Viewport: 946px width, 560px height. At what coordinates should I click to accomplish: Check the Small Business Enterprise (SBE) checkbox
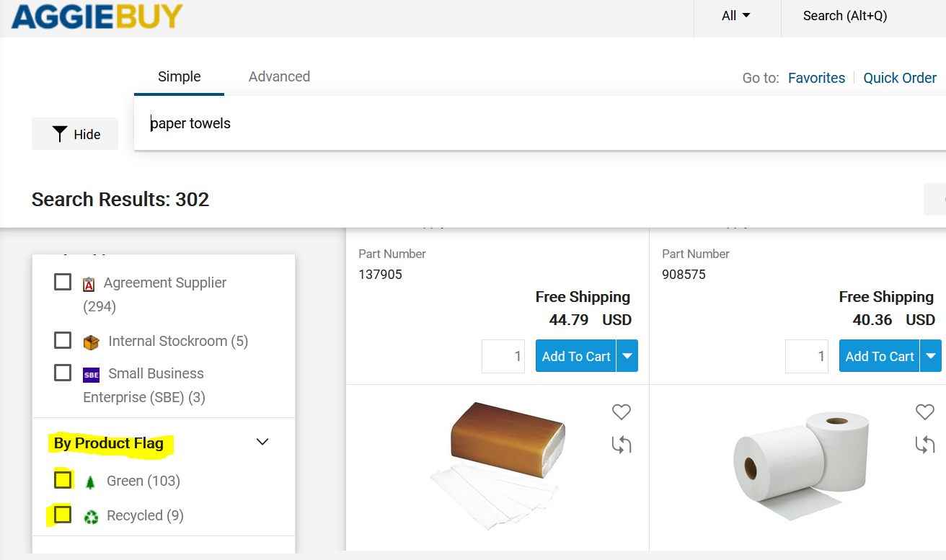pos(63,373)
